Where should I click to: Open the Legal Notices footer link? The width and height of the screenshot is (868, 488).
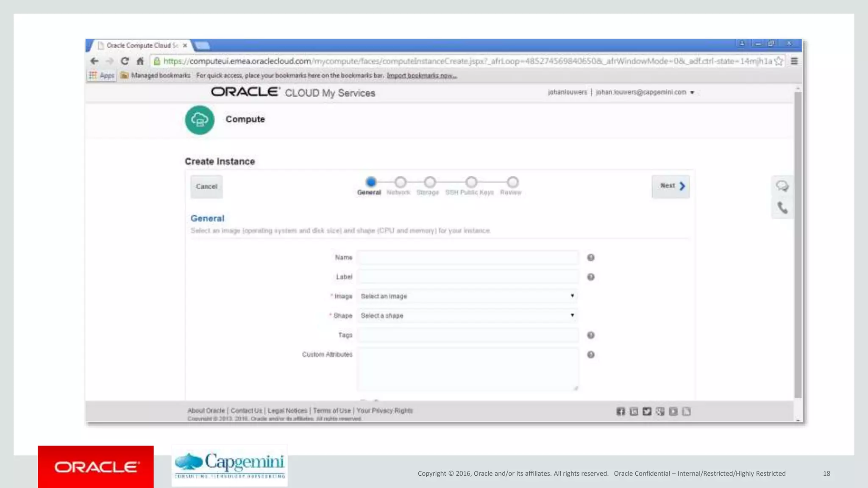click(x=287, y=411)
